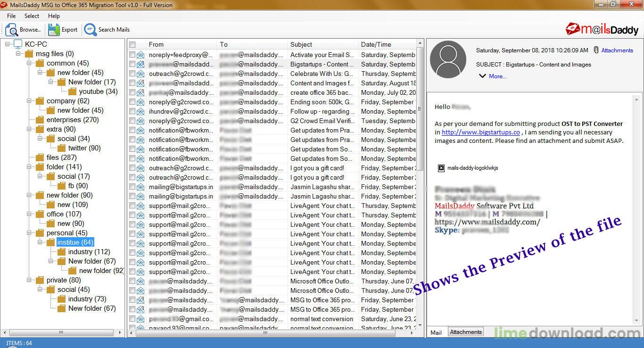Check the checkbox for the Activate your Email message
Screen dimensions: 644x348
(x=131, y=55)
